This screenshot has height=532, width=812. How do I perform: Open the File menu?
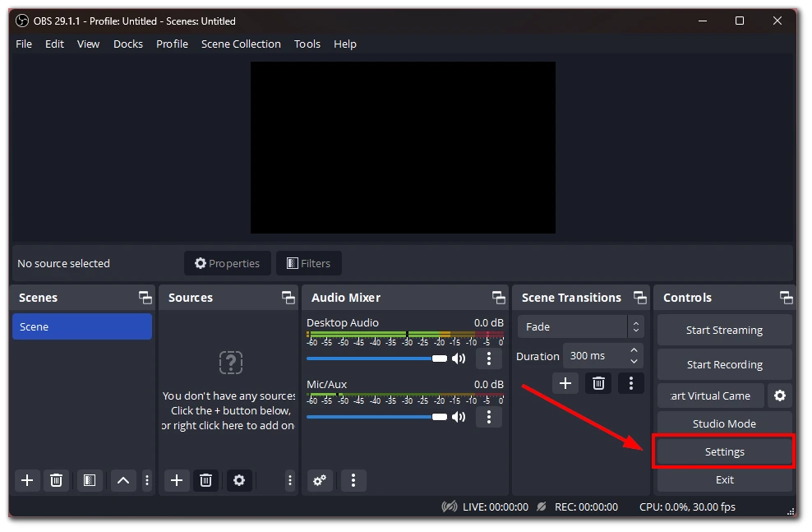point(24,44)
